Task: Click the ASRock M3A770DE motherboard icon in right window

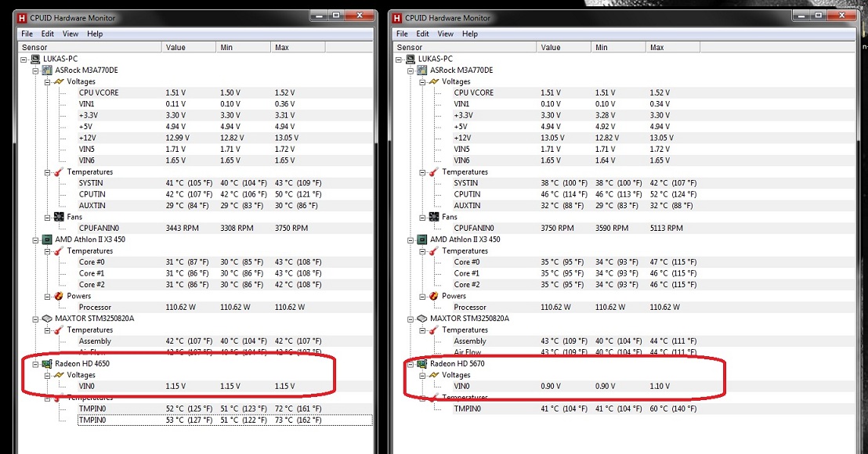Action: coord(422,70)
